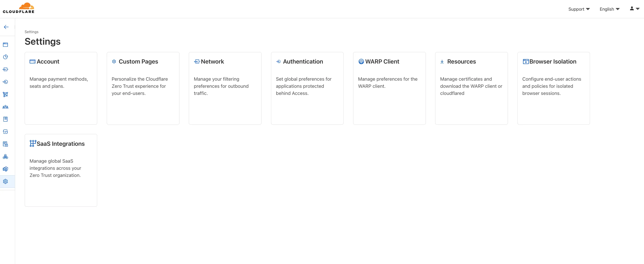Click the large Settings page heading
Screen dimensions: 644x264
[x=42, y=42]
